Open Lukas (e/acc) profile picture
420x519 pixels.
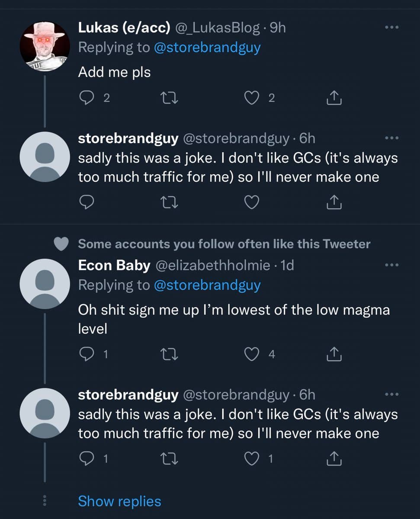45,46
